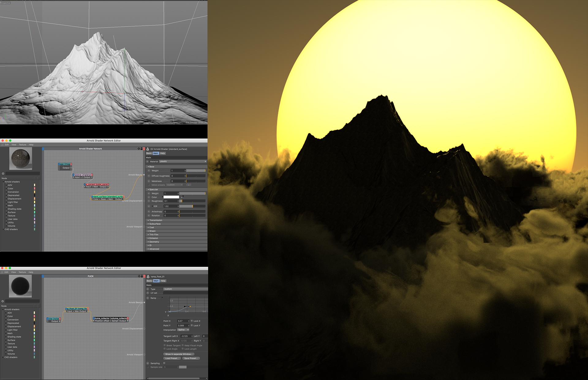
Task: Click blue corner square of upper shader network graph
Action: (43, 149)
